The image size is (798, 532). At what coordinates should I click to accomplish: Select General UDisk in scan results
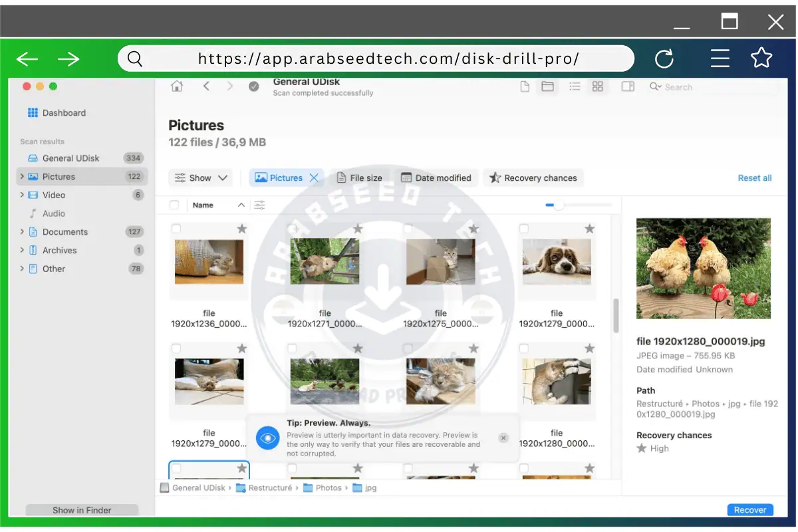70,158
